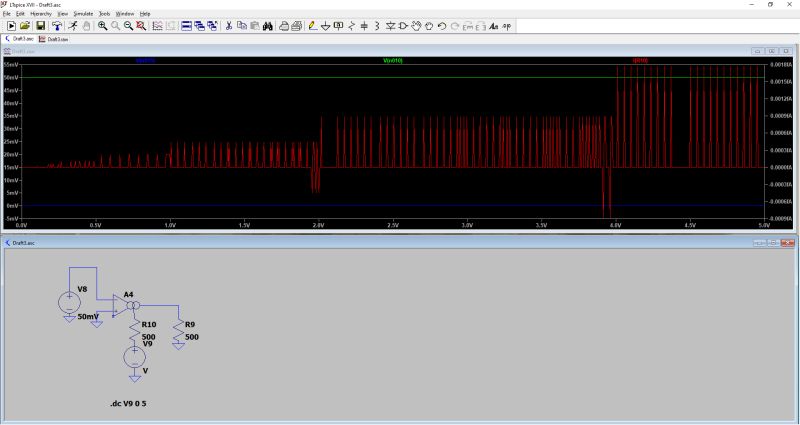Place a diode component
This screenshot has width=800, height=425.
pos(390,26)
